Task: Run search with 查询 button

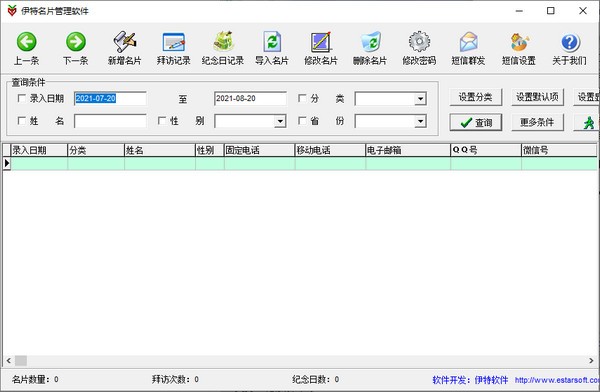Action: (x=475, y=122)
